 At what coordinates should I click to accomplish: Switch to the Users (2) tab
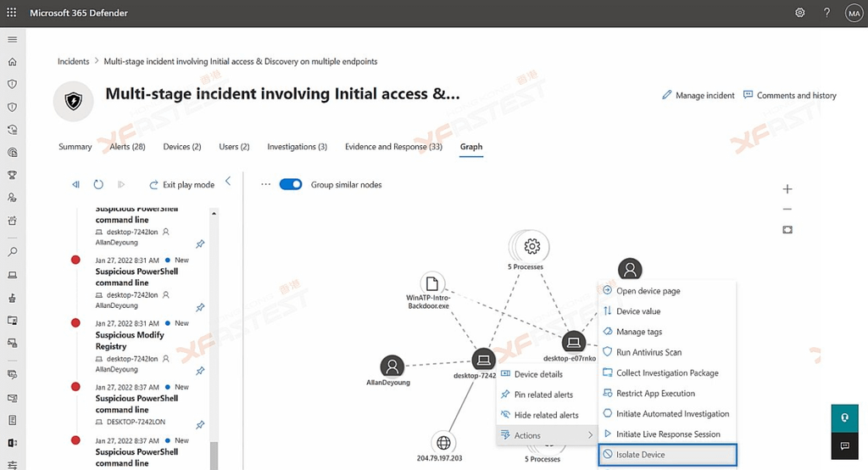point(234,147)
